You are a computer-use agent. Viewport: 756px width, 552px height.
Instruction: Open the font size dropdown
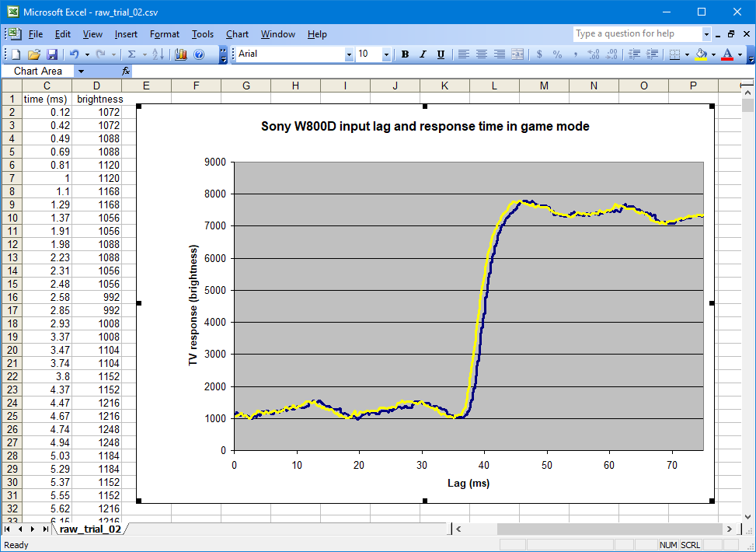[385, 54]
